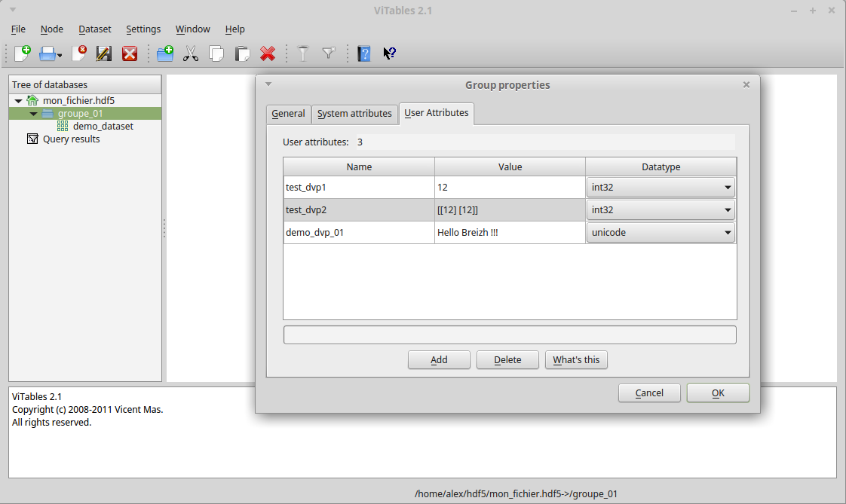Viewport: 846px width, 504px height.
Task: Click the New file toolbar icon
Action: [23, 53]
